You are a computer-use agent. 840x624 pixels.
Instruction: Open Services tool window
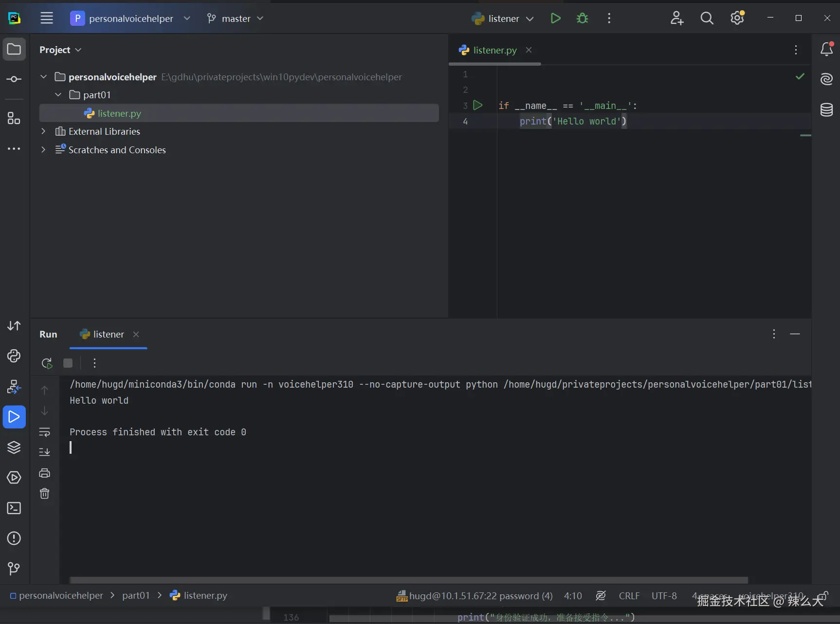point(14,478)
